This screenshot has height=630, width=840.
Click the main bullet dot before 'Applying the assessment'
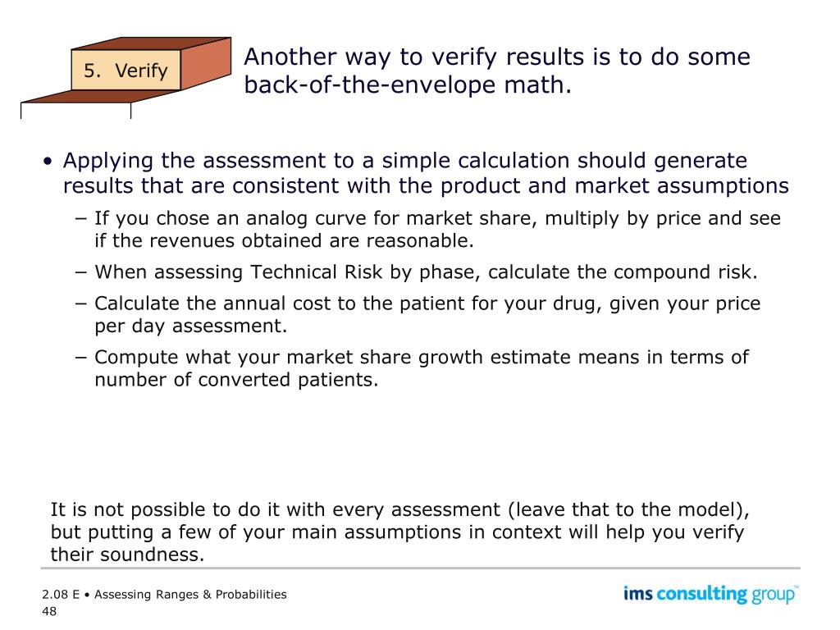48,161
